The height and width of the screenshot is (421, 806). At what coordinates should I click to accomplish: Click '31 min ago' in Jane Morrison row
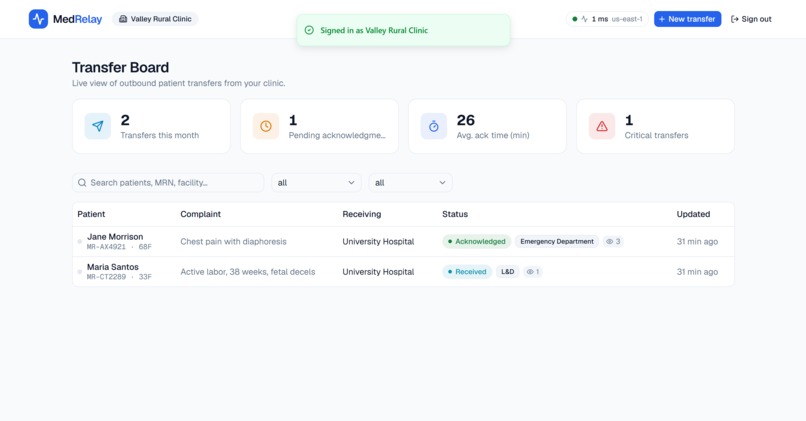[x=697, y=241]
